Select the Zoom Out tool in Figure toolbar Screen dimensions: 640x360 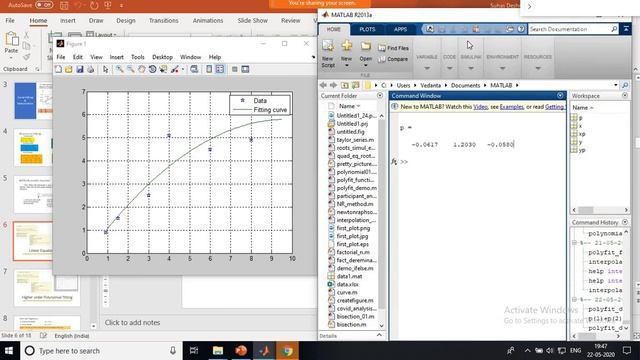pos(131,69)
